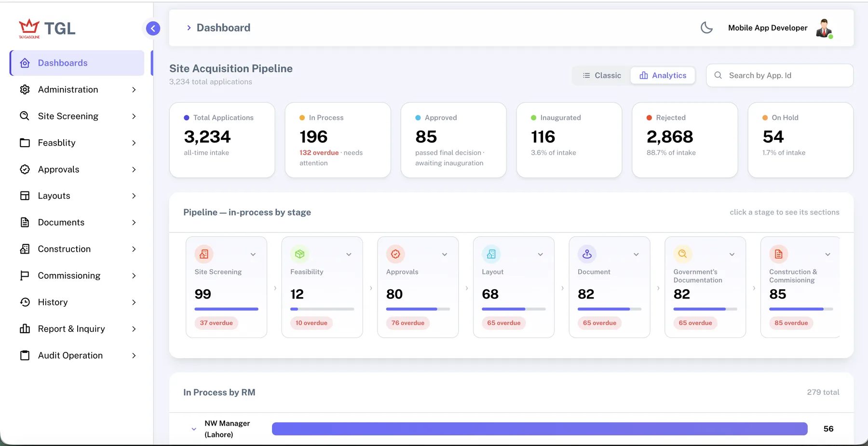Viewport: 868px width, 446px height.
Task: Click the Construction building icon
Action: pyautogui.click(x=25, y=249)
